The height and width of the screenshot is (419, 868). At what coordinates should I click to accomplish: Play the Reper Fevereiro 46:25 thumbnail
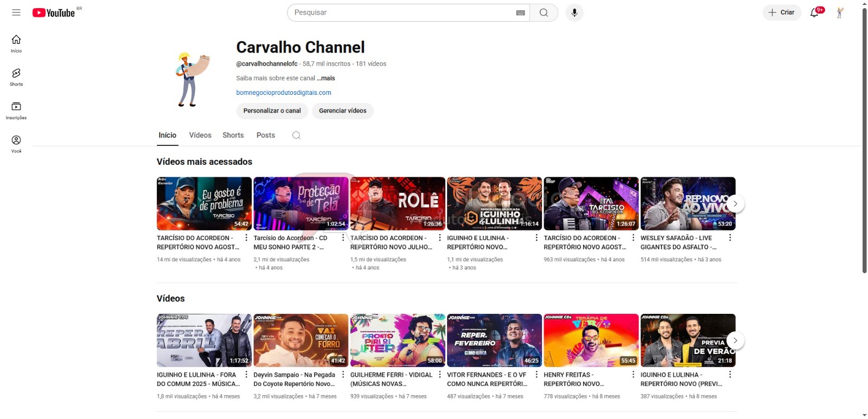point(494,340)
